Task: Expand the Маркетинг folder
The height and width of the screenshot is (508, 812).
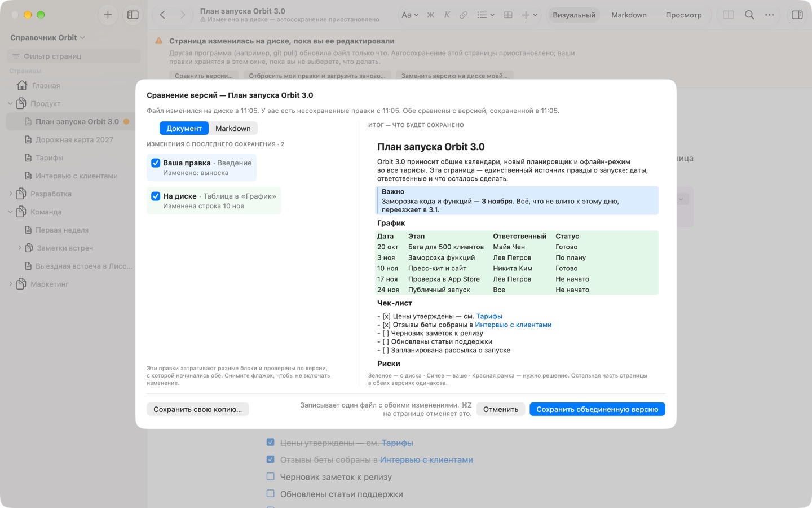Action: click(x=10, y=284)
